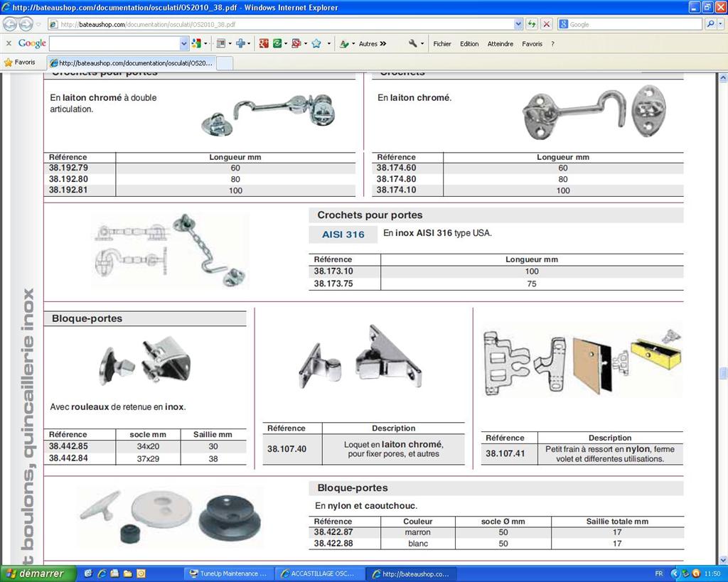The image size is (728, 582).
Task: Click reference 38.173.75 in the table
Action: pos(333,284)
